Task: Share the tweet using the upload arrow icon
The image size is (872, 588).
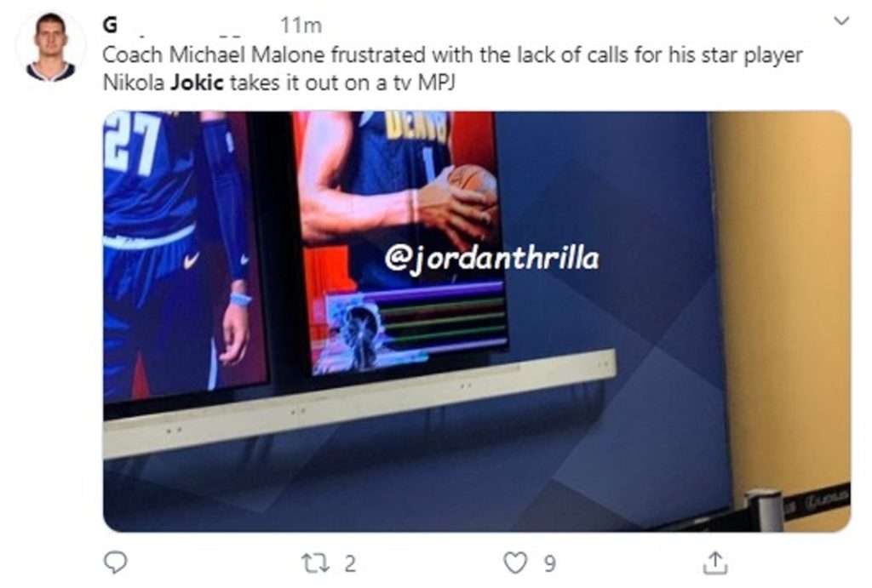Action: coord(714,562)
